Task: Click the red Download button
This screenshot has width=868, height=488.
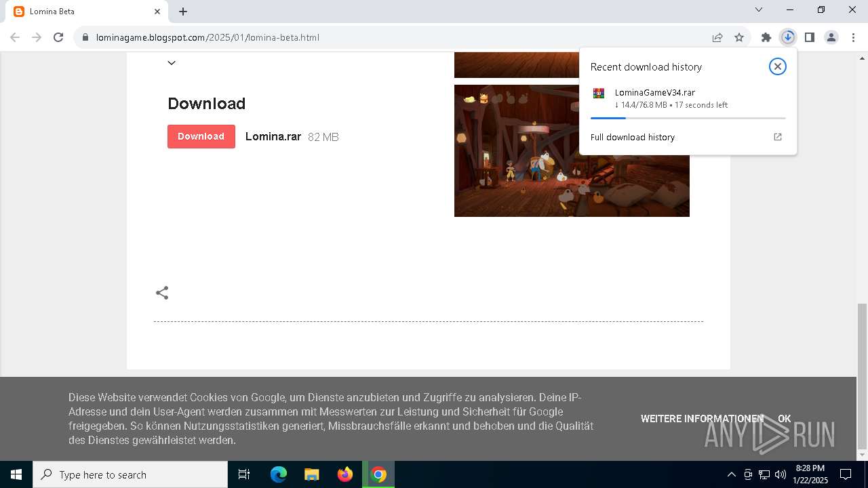Action: coord(201,136)
